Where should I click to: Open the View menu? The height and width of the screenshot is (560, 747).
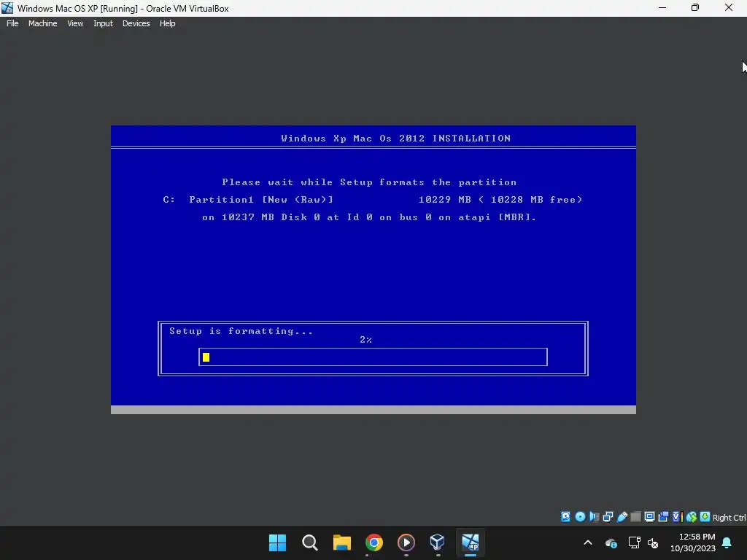pyautogui.click(x=75, y=23)
